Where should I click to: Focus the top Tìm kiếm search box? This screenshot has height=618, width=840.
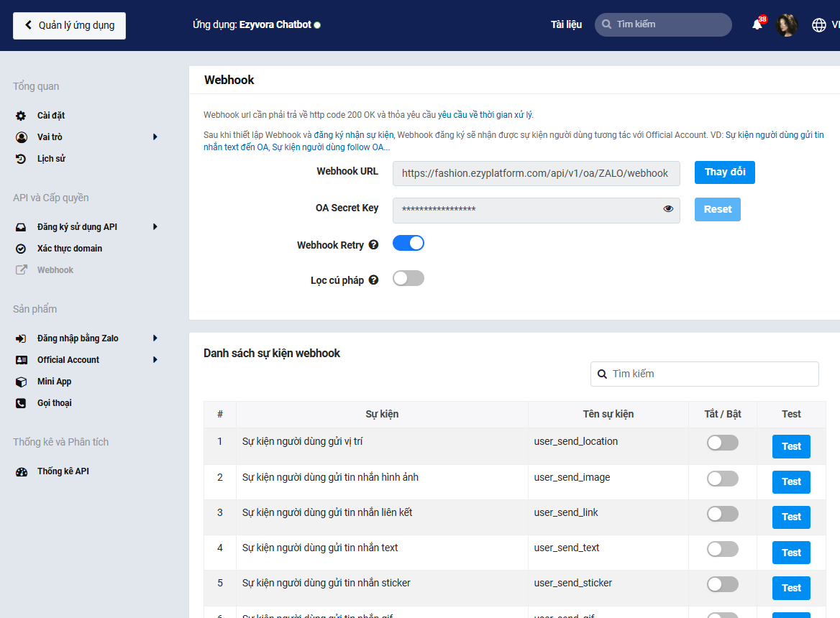click(663, 24)
